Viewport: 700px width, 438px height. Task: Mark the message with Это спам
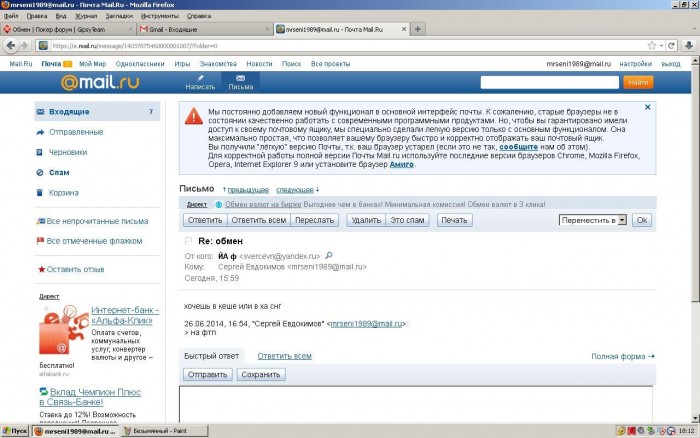pos(407,220)
